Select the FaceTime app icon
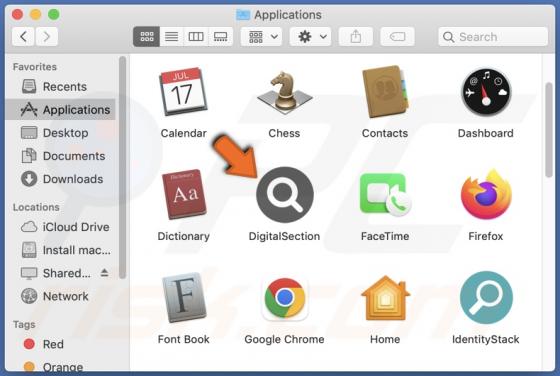The height and width of the screenshot is (376, 560). (x=385, y=195)
